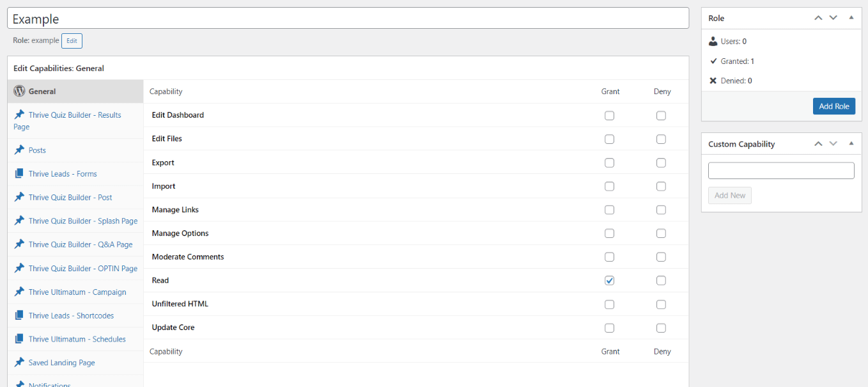
Task: Move the Custom Capability panel down
Action: pyautogui.click(x=833, y=144)
